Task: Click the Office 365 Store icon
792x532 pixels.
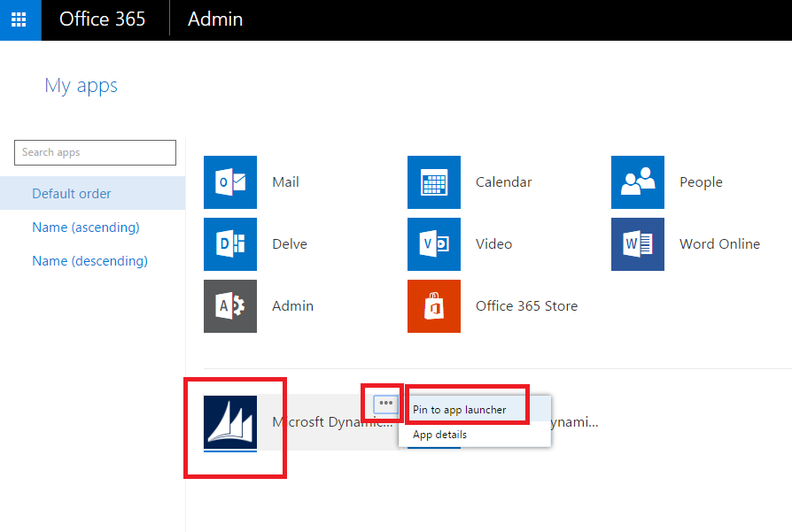Action: (434, 306)
